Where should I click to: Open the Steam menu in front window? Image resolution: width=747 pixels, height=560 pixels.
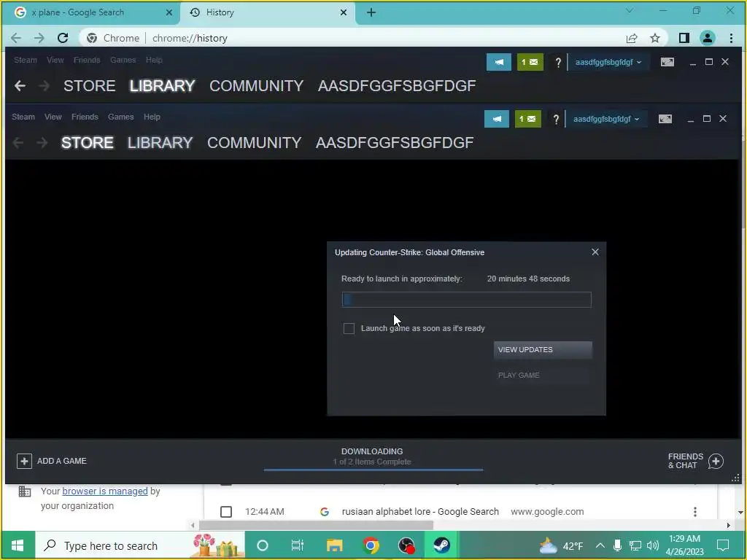[23, 117]
